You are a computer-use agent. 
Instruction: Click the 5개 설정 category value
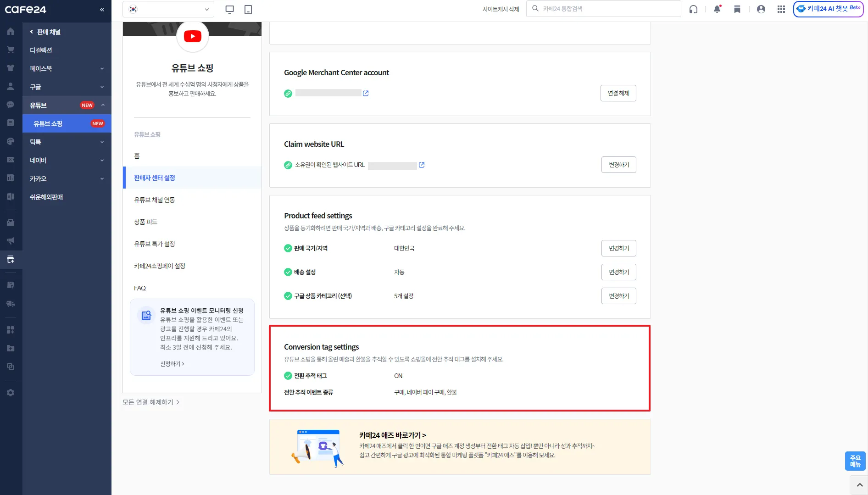404,296
